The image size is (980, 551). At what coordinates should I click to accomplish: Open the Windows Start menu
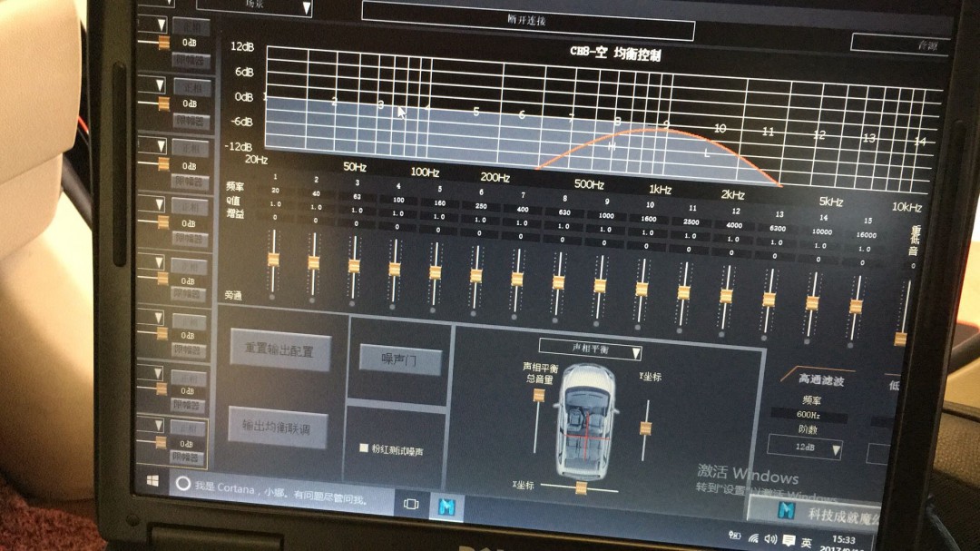pyautogui.click(x=152, y=480)
